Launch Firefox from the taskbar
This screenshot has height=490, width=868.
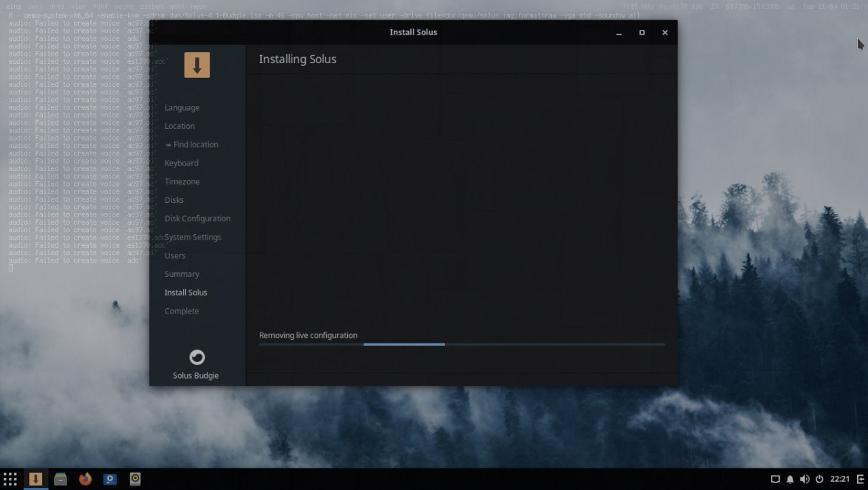click(x=85, y=479)
